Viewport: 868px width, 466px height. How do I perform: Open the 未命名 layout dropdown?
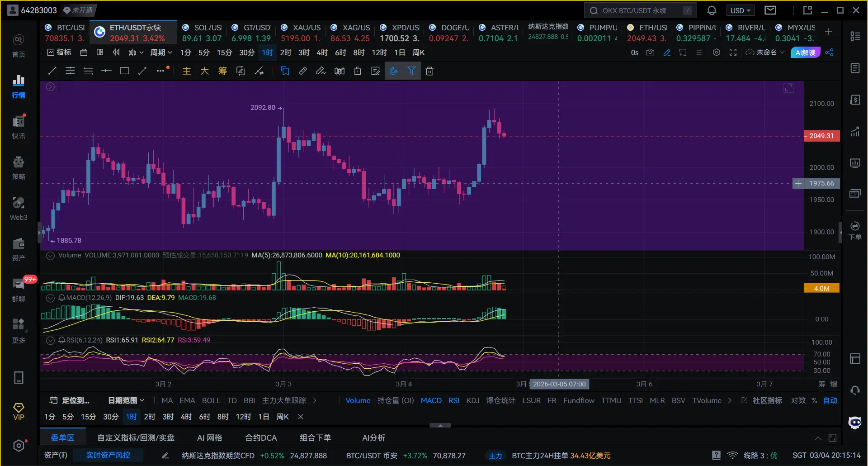(765, 52)
